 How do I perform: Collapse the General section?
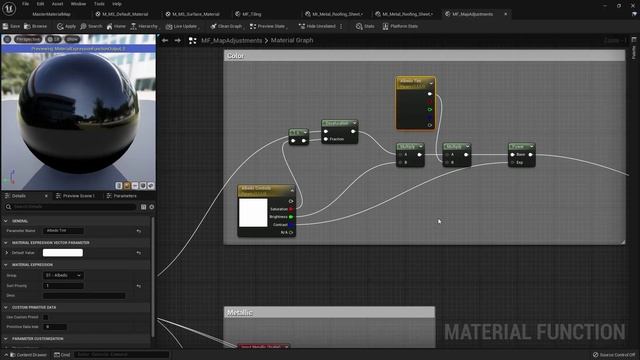(x=6, y=221)
